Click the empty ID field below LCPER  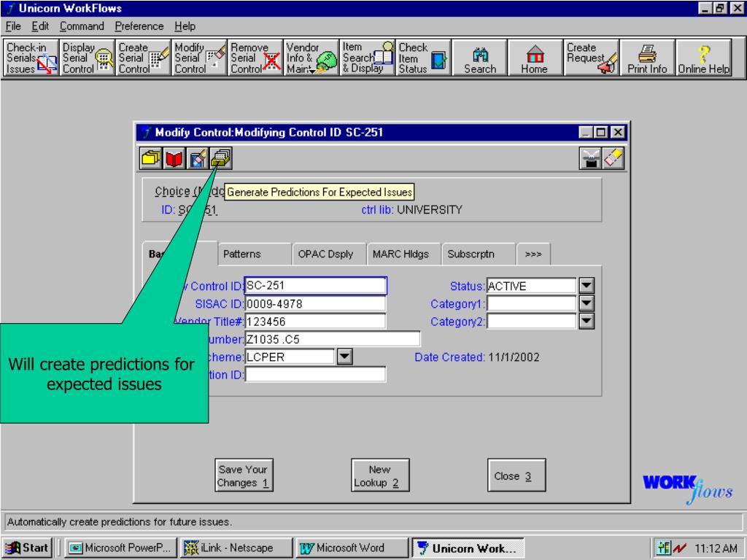315,375
